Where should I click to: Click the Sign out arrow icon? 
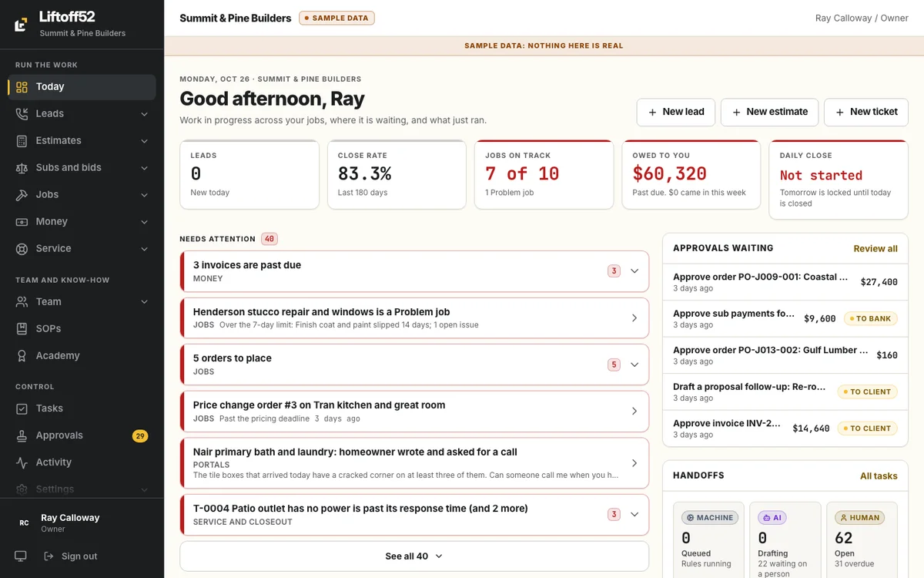[x=49, y=556]
